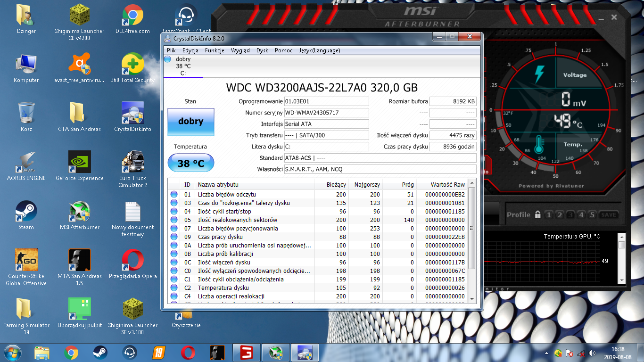Click the Oprogramowanie field 01.03E01
Screen dimensions: 644x362
(x=326, y=101)
